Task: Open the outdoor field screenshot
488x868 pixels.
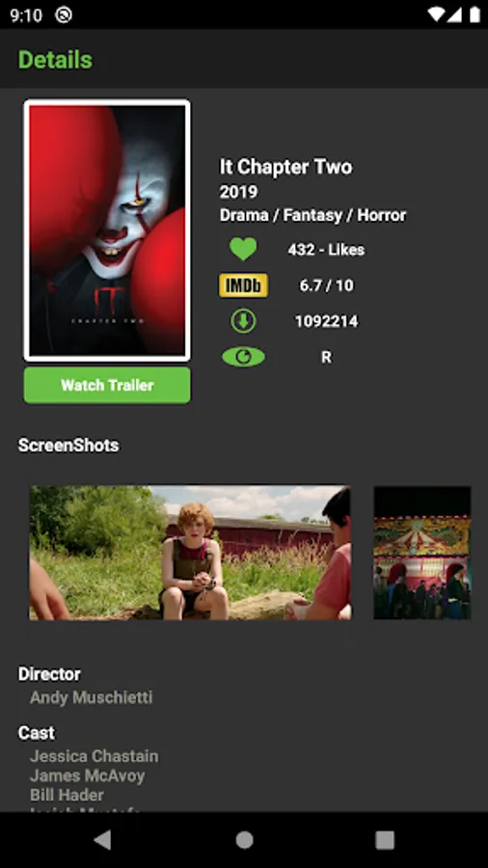Action: (190, 553)
